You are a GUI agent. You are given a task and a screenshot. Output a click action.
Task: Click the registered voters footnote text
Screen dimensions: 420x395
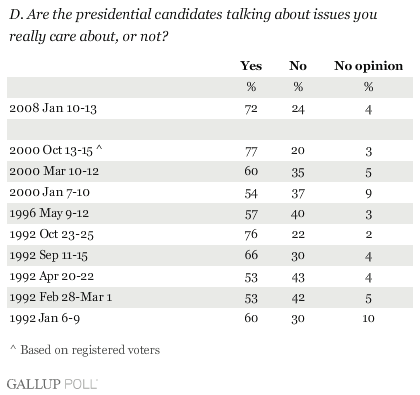(x=85, y=350)
